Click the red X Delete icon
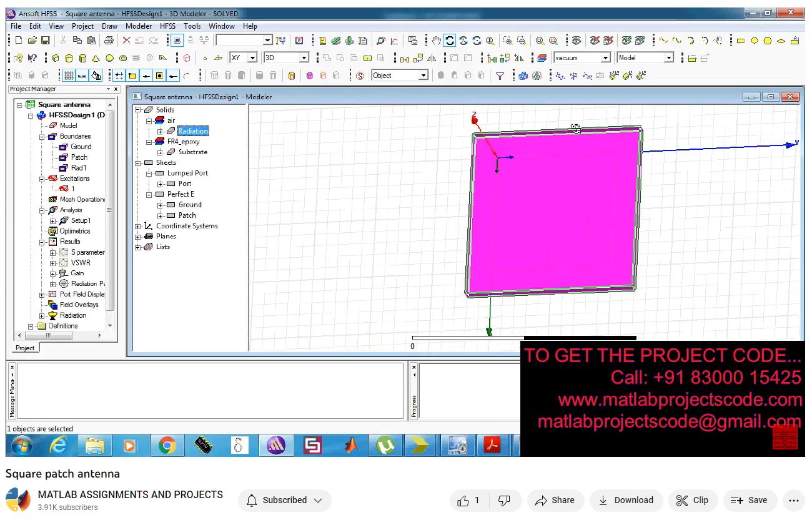 pos(127,41)
